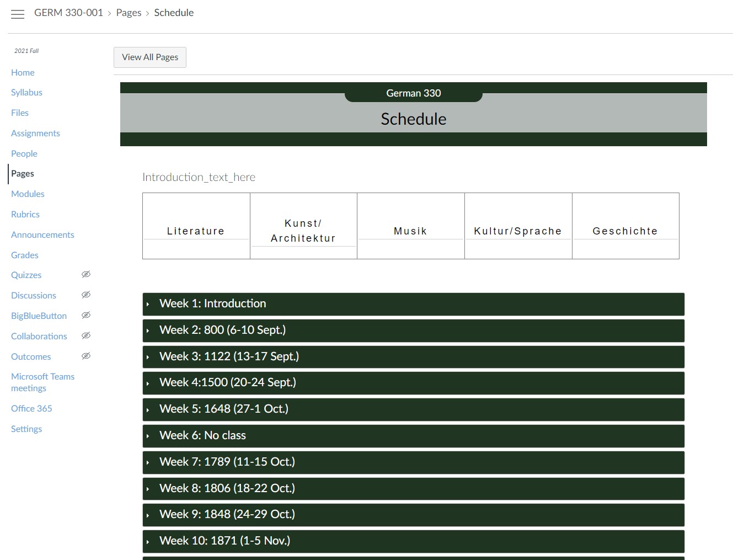The height and width of the screenshot is (560, 733).
Task: Click the hidden eye icon beside Quizzes
Action: 86,275
